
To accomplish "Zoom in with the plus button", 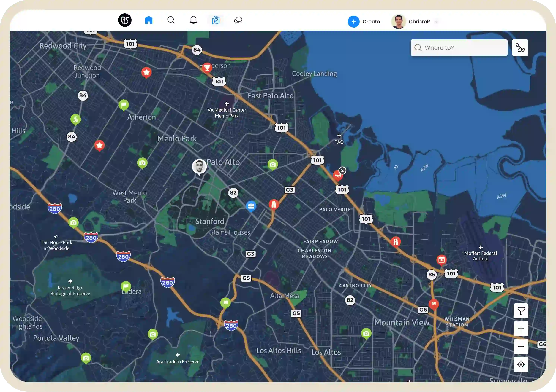I will 521,329.
